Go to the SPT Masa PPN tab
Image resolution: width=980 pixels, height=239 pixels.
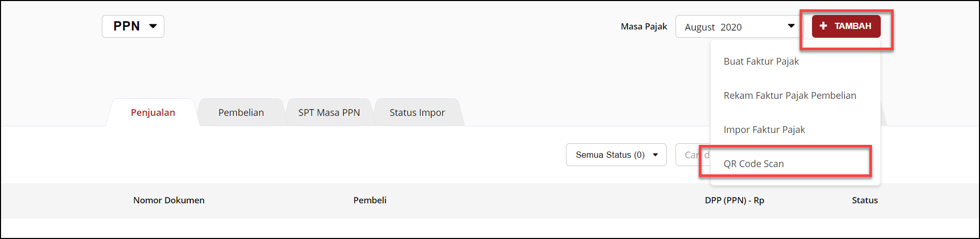[x=329, y=113]
